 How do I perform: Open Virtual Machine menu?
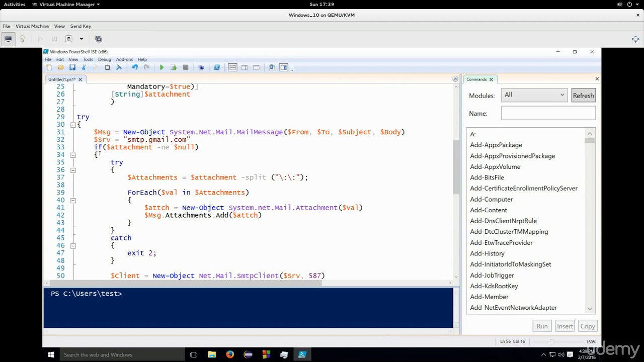(x=32, y=26)
